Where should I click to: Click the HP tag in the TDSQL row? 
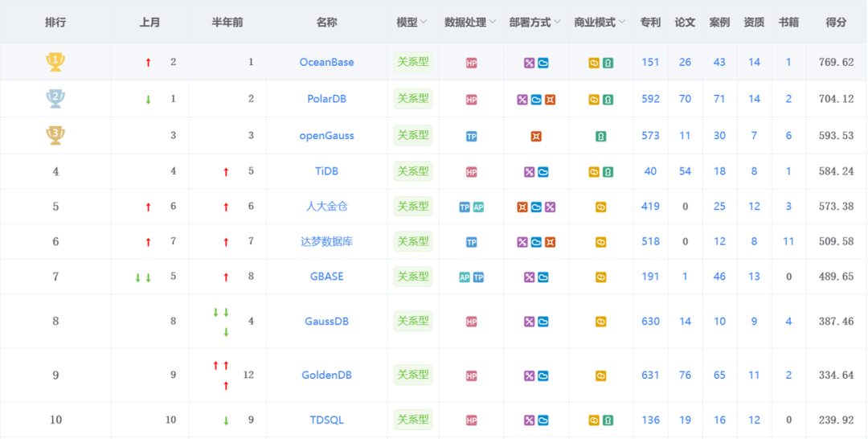471,421
